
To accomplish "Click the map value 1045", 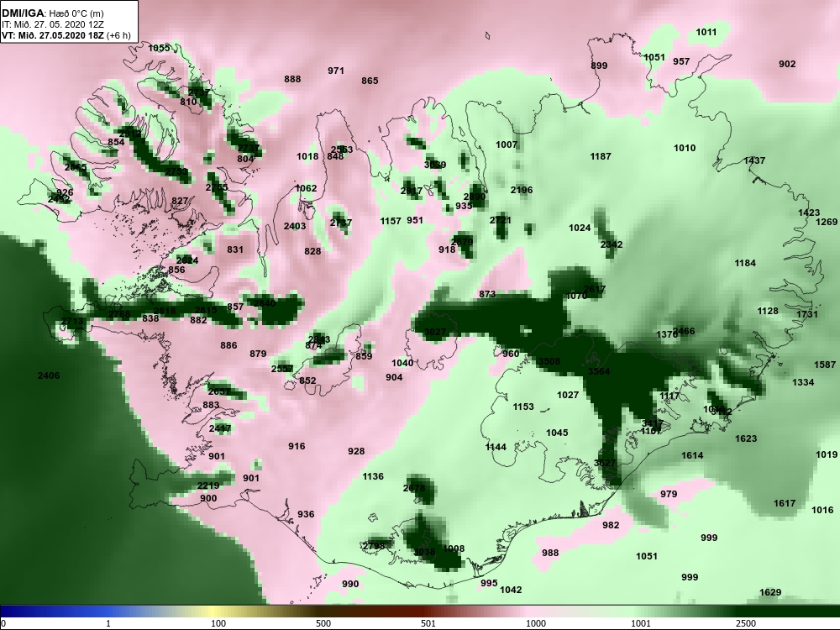I will tap(557, 433).
